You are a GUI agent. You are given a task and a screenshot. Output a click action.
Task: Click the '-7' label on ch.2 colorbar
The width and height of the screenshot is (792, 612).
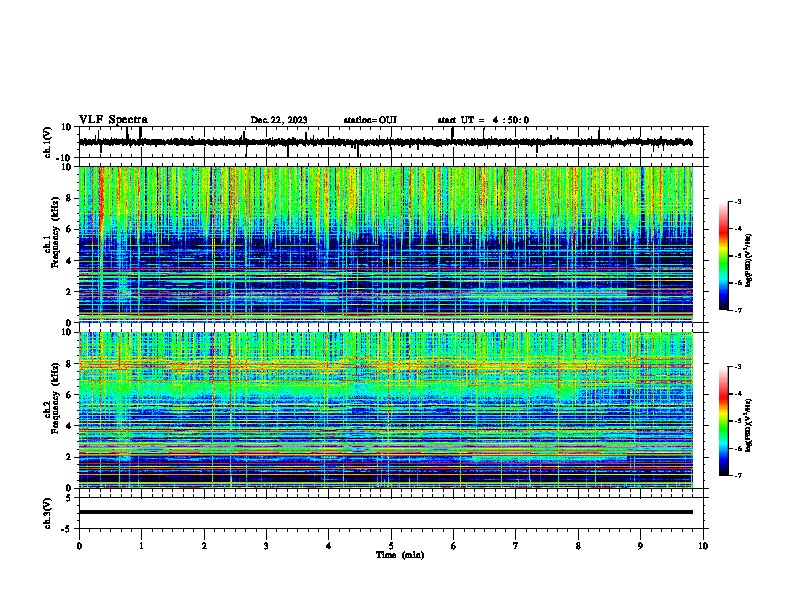[738, 475]
